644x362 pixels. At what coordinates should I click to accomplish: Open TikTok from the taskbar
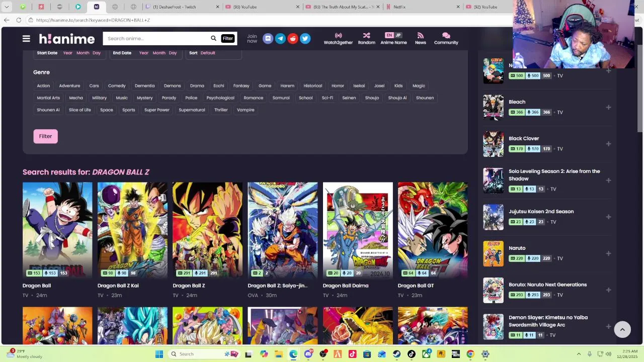pyautogui.click(x=412, y=354)
